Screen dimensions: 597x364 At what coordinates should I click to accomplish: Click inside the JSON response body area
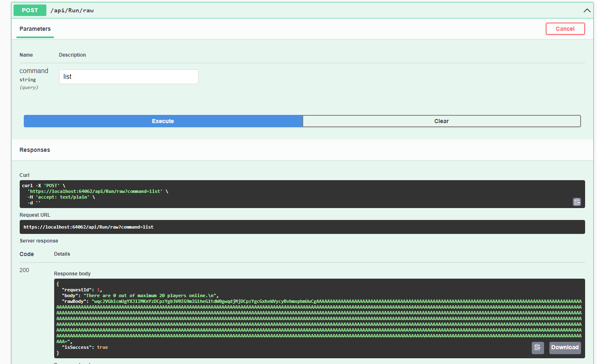pyautogui.click(x=287, y=312)
